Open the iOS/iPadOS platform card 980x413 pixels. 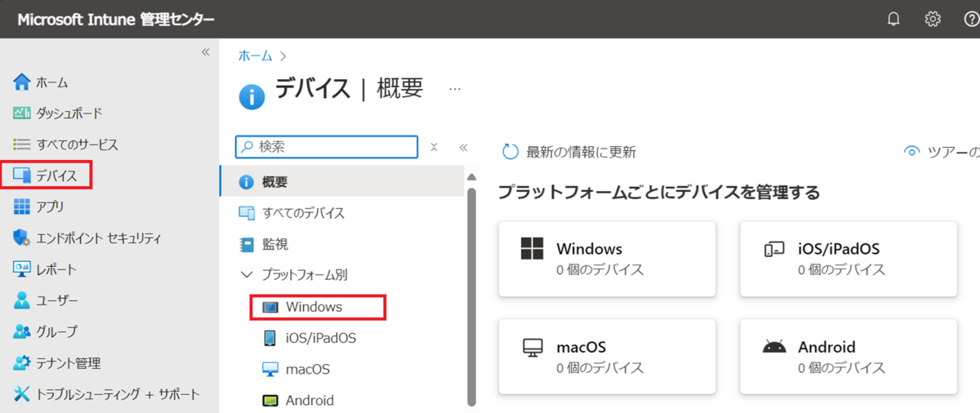pyautogui.click(x=849, y=259)
